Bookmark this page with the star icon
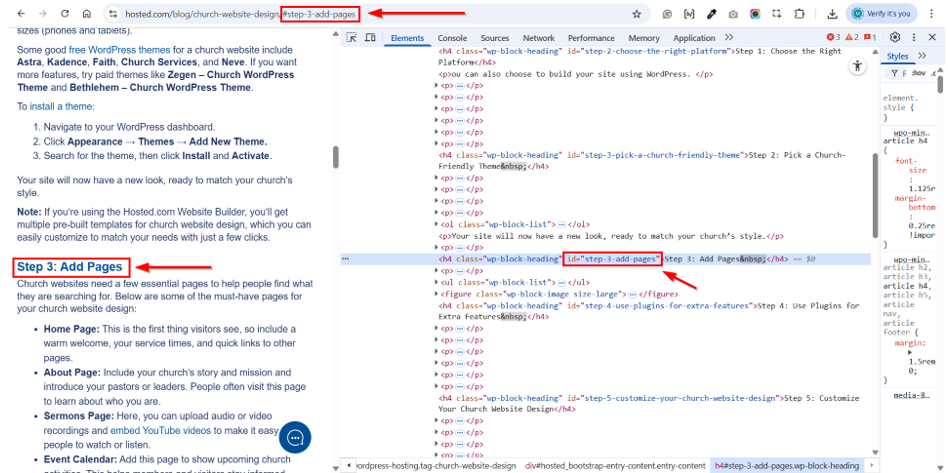948x473 pixels. (x=636, y=14)
